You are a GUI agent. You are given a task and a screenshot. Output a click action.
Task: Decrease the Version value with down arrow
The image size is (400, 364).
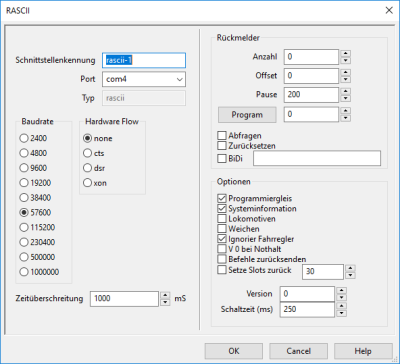pos(342,297)
